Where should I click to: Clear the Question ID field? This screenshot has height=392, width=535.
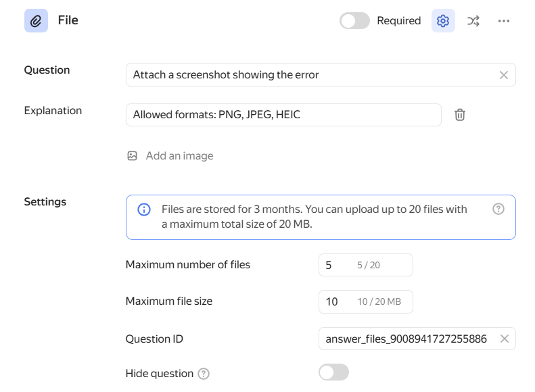pos(504,339)
